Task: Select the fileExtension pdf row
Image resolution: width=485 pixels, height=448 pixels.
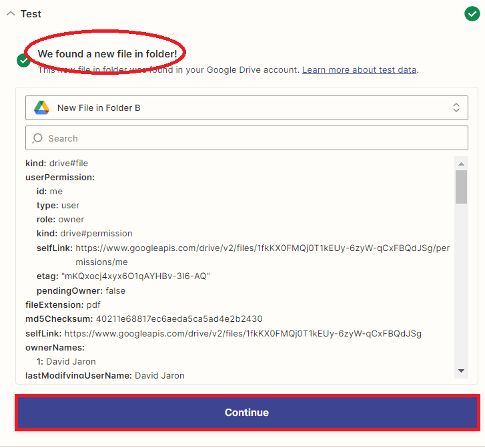Action: 63,305
